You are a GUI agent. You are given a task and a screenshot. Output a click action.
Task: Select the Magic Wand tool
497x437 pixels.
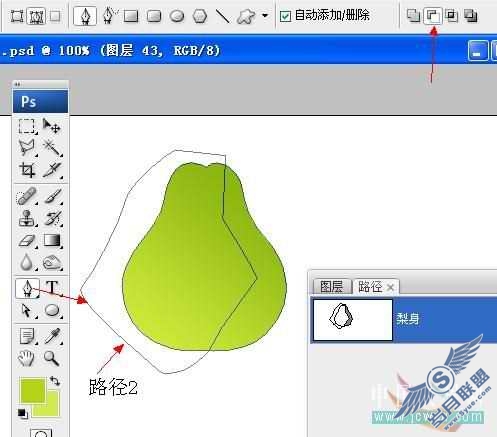click(x=52, y=148)
